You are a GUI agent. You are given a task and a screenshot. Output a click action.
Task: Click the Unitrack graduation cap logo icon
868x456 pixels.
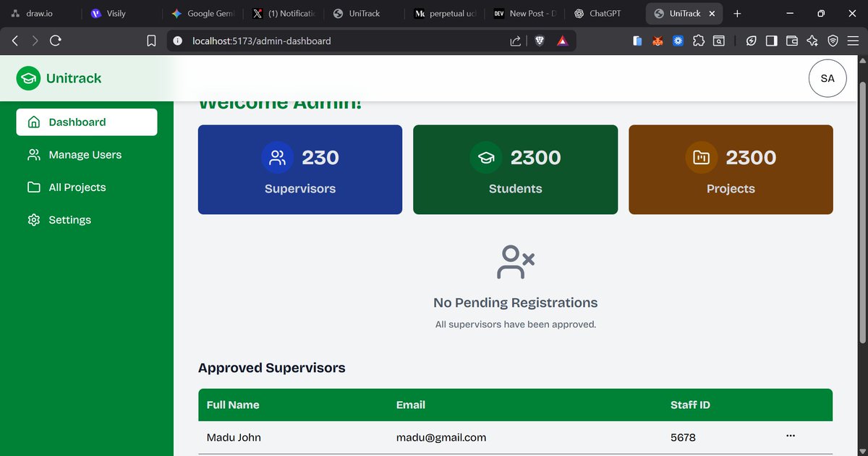pyautogui.click(x=28, y=77)
